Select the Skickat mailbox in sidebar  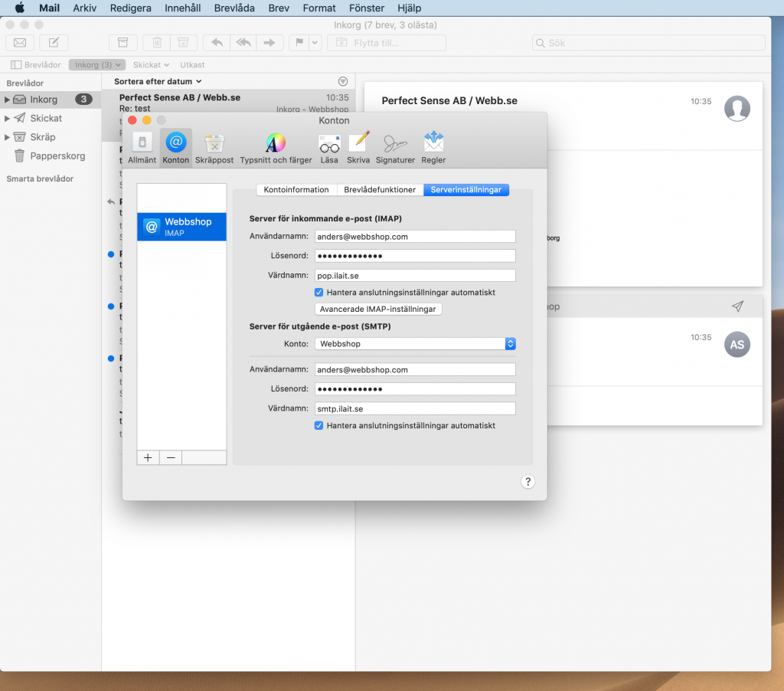pos(51,118)
